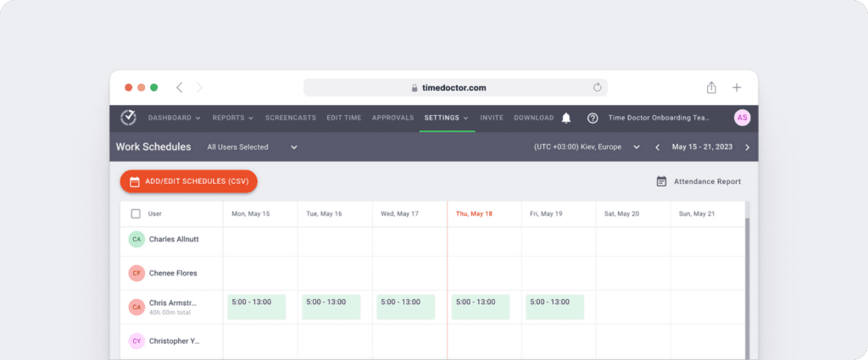Screen dimensions: 868x360
Task: Open a new browser tab with plus icon
Action: click(737, 87)
